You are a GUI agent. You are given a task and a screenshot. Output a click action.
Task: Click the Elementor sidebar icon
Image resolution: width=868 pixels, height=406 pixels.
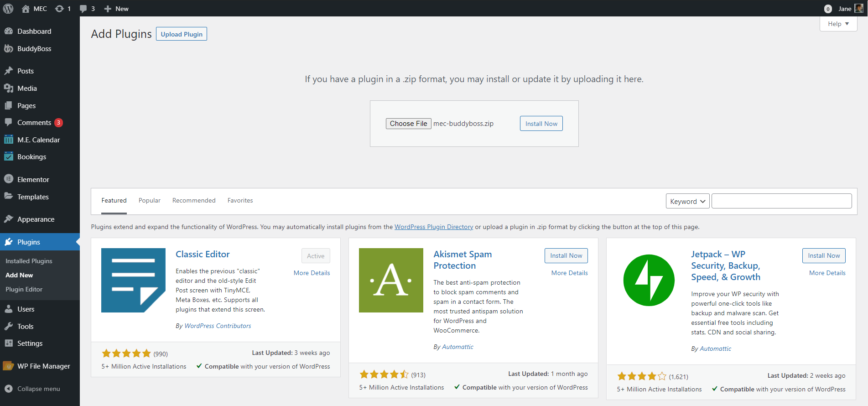click(9, 179)
